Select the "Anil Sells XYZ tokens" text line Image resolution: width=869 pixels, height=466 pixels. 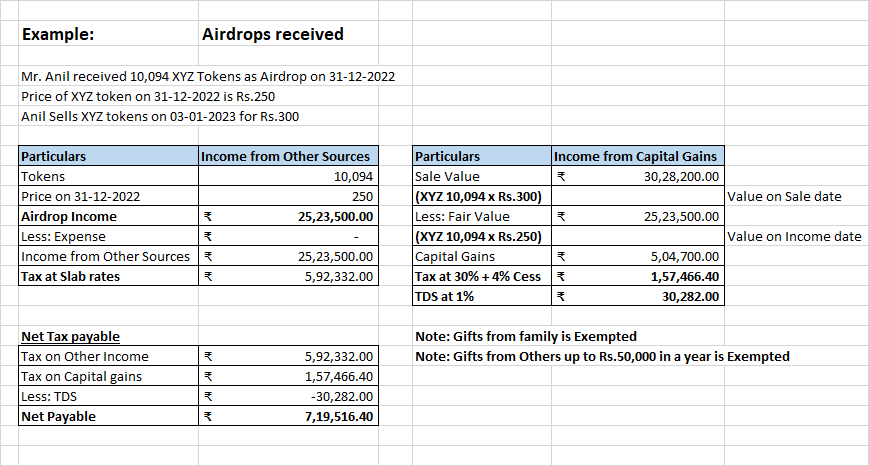pos(161,117)
